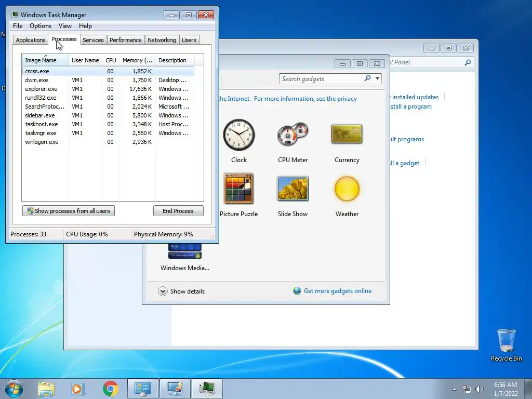Screen dimensions: 532x399
Task: Click the End Process button
Action: click(x=178, y=211)
